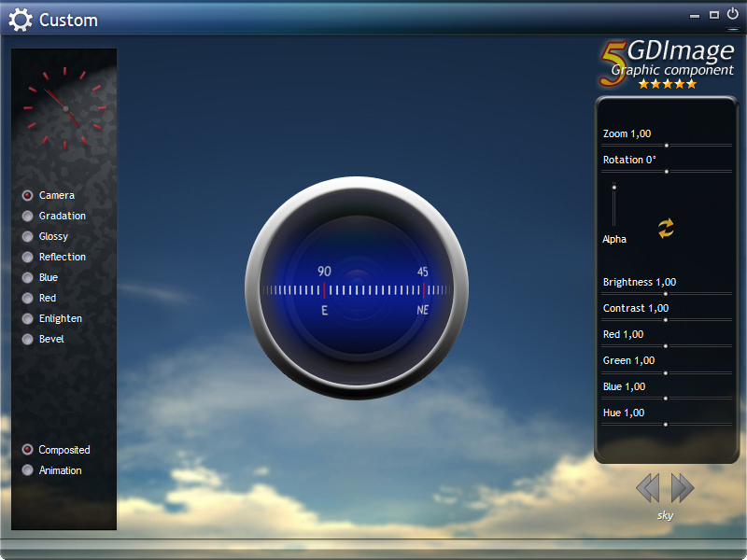This screenshot has height=560, width=747.
Task: Click the vertical Alpha slider thumb
Action: click(x=614, y=188)
